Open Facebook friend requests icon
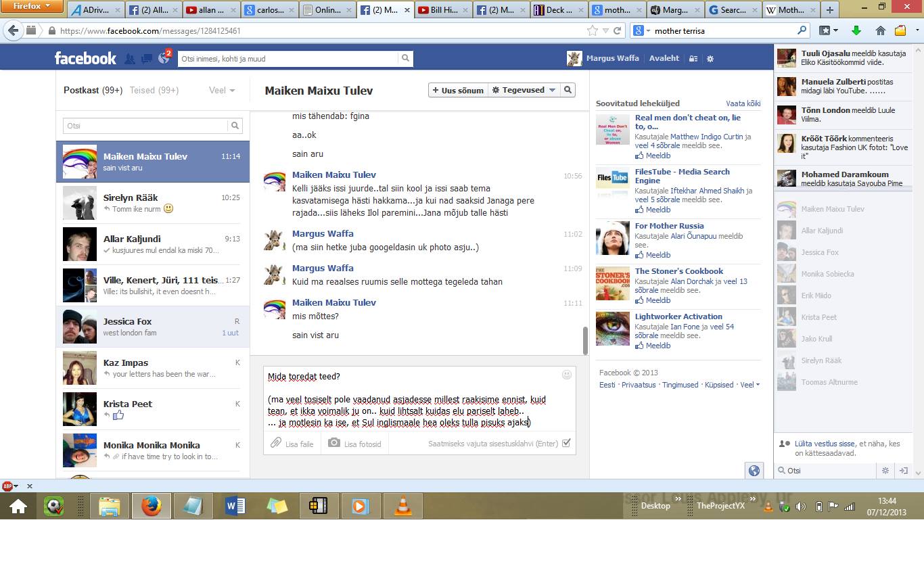The image size is (924, 587). [x=130, y=59]
